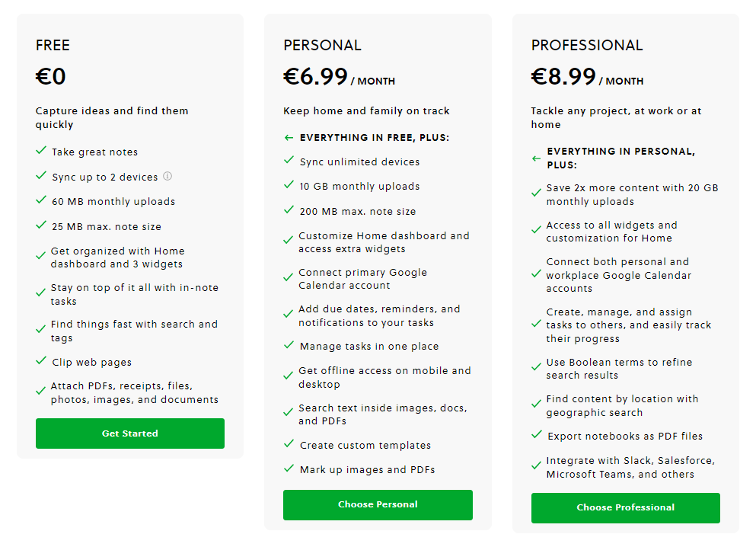The width and height of the screenshot is (756, 547).
Task: Choose the Personal plan button
Action: 378,504
